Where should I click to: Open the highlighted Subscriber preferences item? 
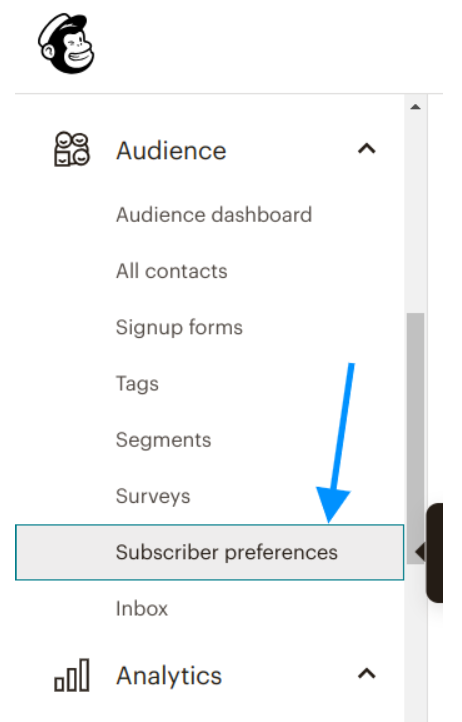point(210,552)
